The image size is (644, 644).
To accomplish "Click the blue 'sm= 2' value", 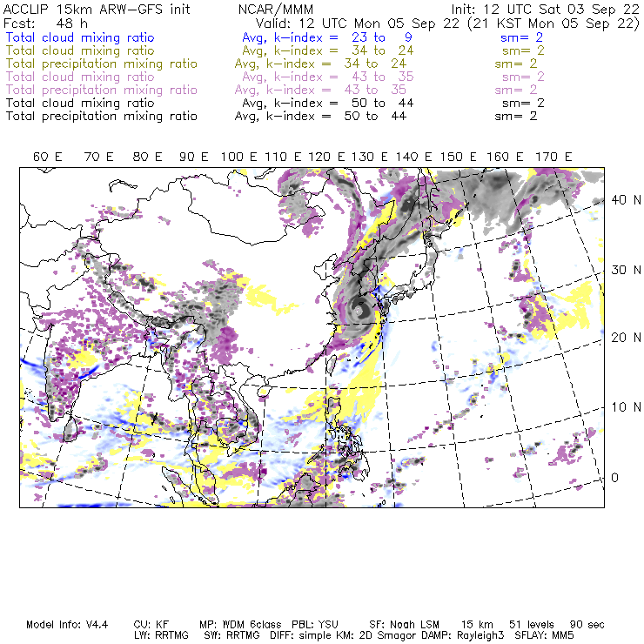I will (x=521, y=37).
